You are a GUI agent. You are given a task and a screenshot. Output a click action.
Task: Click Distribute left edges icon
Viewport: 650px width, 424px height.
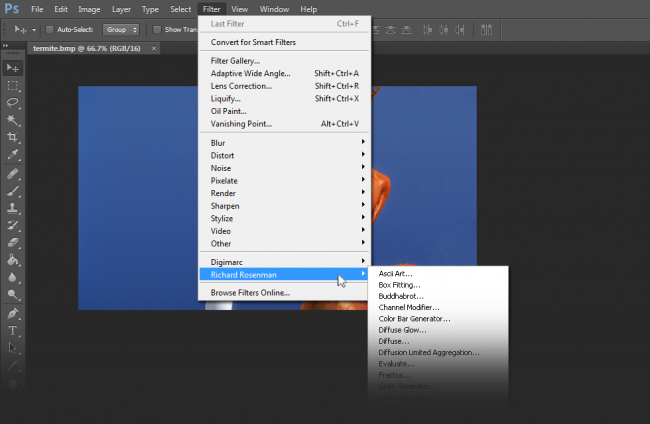click(x=427, y=30)
